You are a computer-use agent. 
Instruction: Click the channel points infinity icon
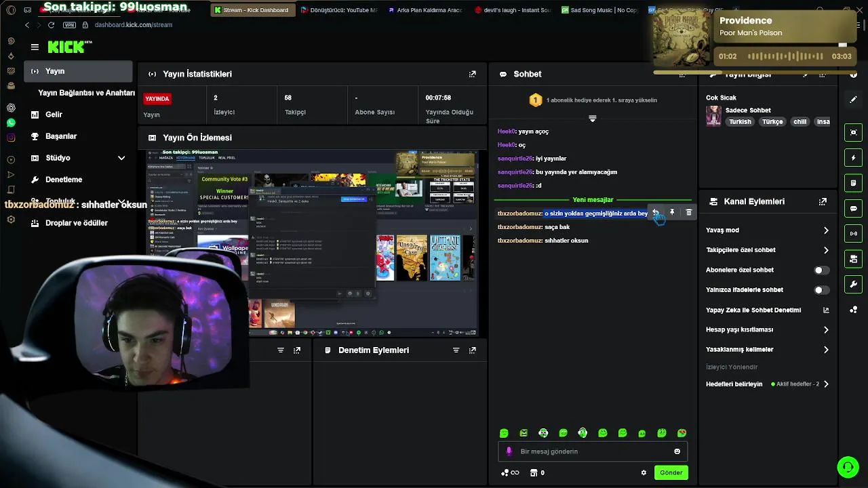click(510, 472)
